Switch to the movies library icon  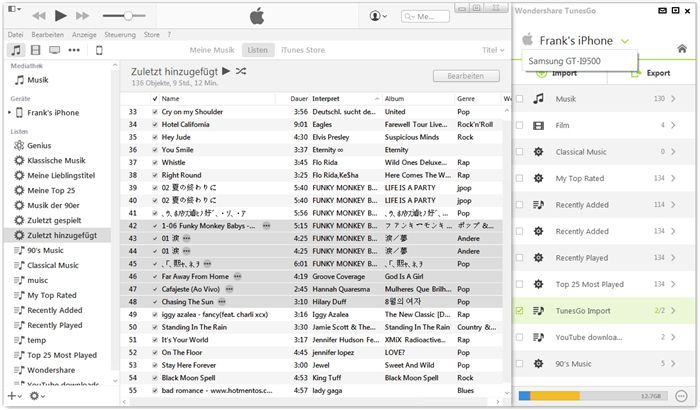35,50
